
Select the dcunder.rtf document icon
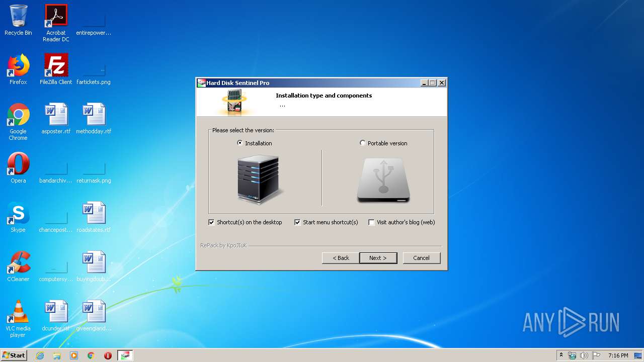(56, 316)
